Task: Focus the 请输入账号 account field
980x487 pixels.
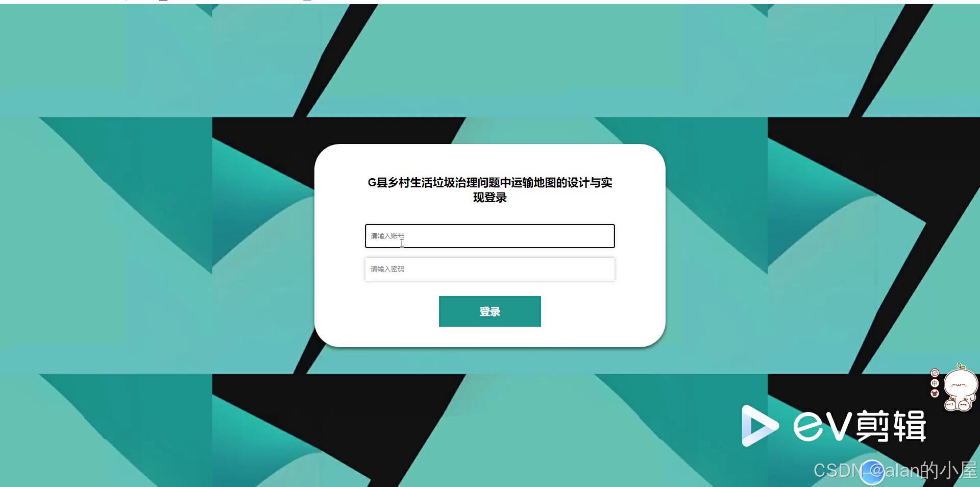Action: click(490, 236)
